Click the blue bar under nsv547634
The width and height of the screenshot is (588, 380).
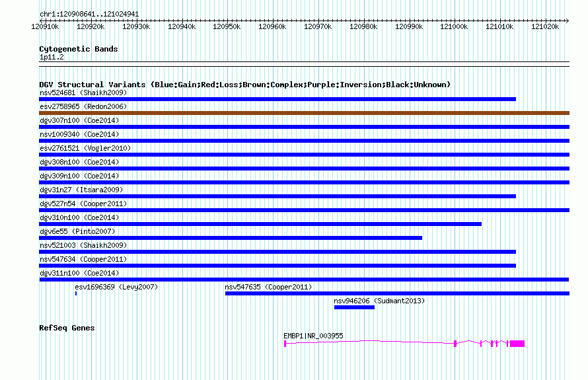point(277,266)
